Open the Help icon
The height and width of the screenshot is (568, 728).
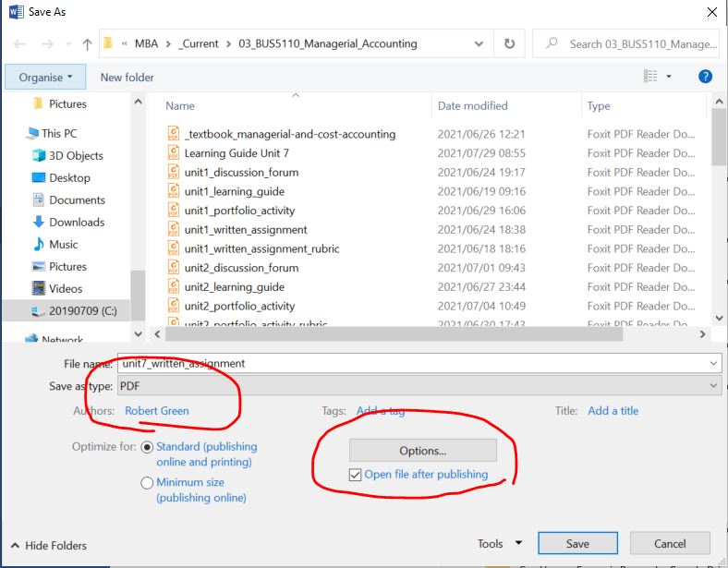[705, 77]
